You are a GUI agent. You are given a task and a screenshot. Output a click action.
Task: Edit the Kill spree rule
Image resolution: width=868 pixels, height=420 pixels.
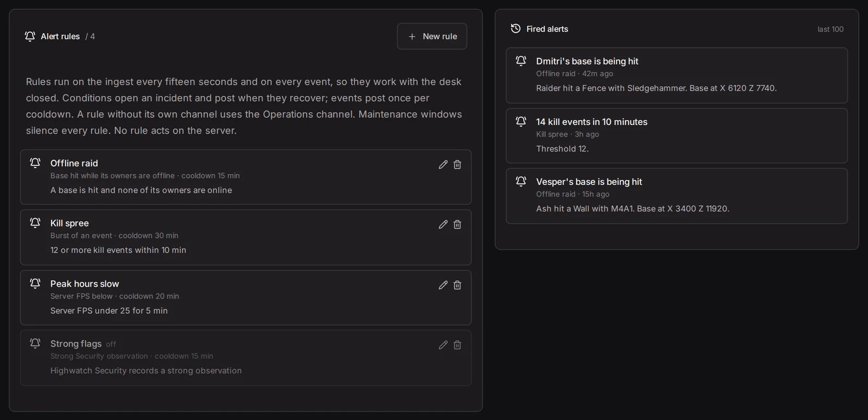point(443,224)
